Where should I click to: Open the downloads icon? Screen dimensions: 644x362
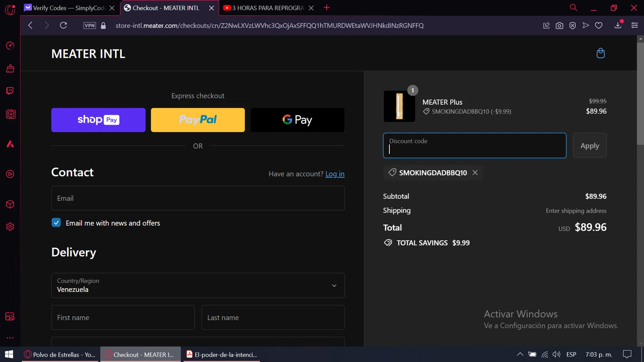tap(618, 25)
